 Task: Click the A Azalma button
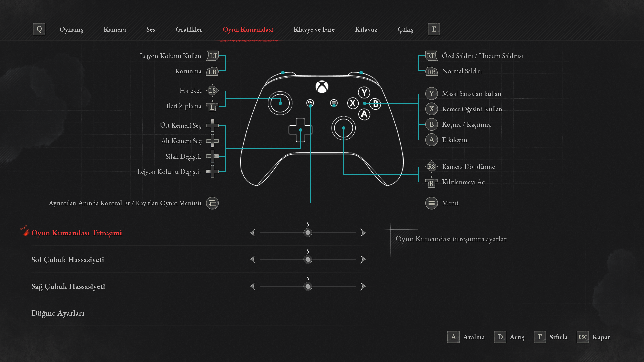(x=466, y=337)
